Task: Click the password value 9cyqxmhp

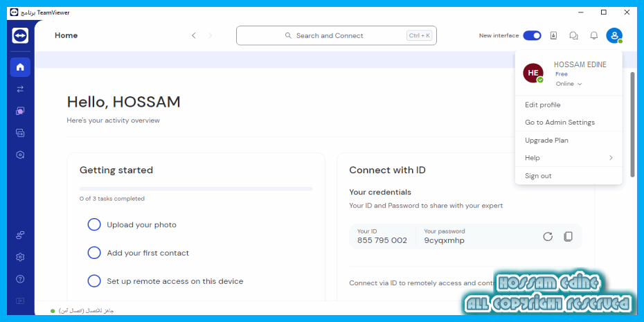Action: pos(445,240)
